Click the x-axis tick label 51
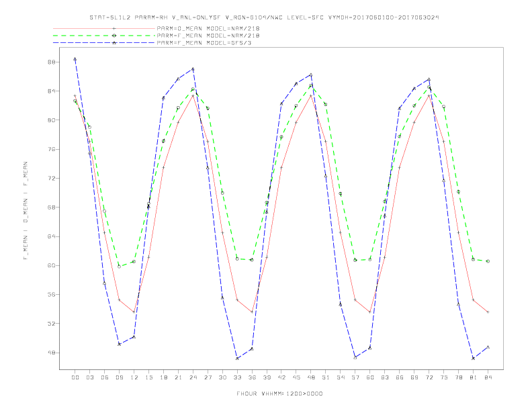The image size is (532, 411). coord(326,377)
